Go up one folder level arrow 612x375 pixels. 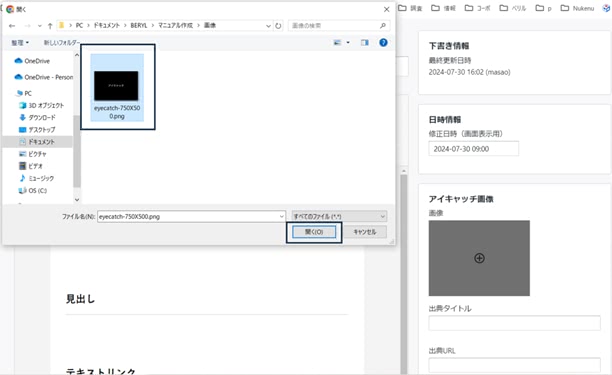[x=50, y=26]
